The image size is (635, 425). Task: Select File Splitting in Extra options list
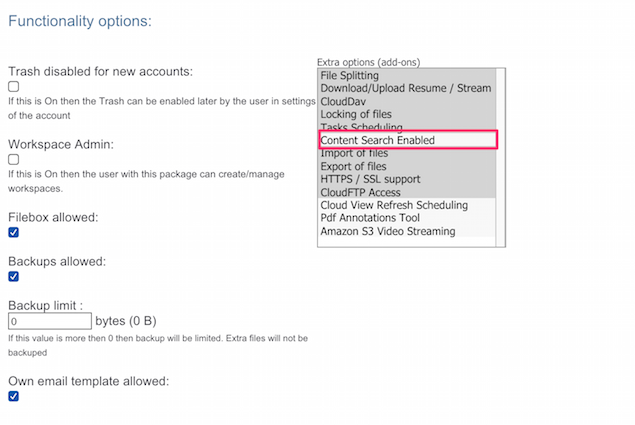350,75
